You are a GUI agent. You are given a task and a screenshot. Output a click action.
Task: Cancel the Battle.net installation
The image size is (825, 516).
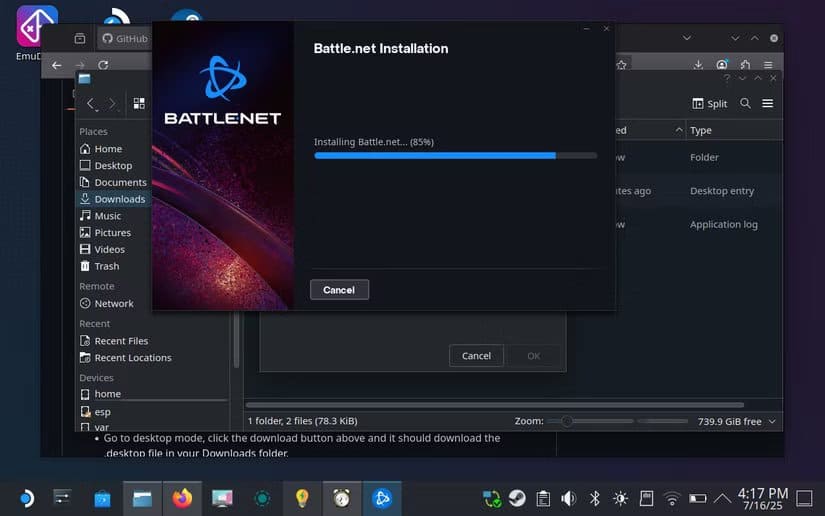339,290
